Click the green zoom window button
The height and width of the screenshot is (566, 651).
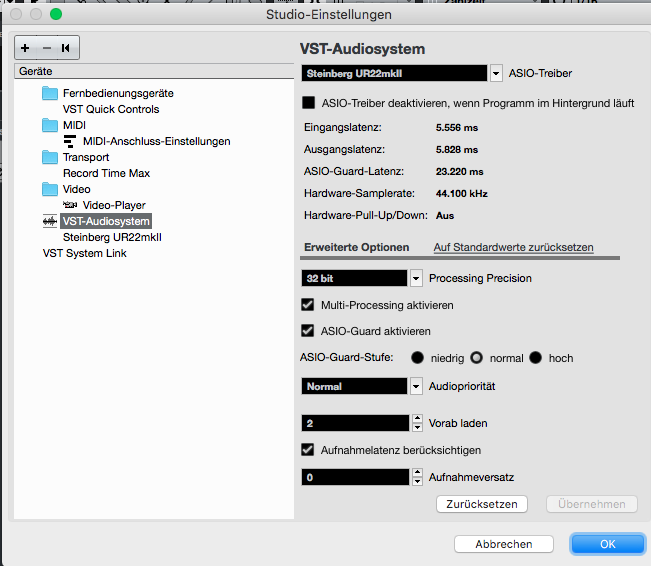pos(56,14)
